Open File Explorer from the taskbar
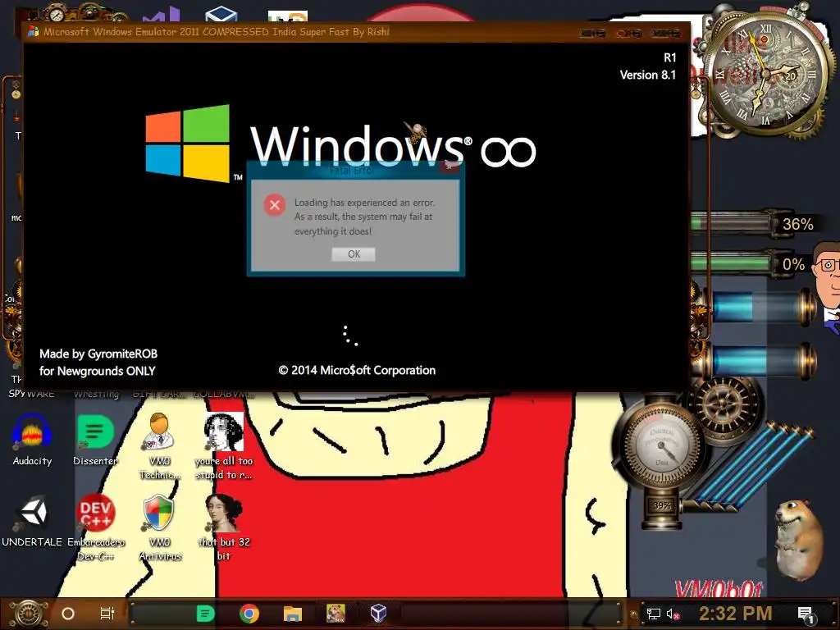840x630 pixels. click(x=293, y=614)
